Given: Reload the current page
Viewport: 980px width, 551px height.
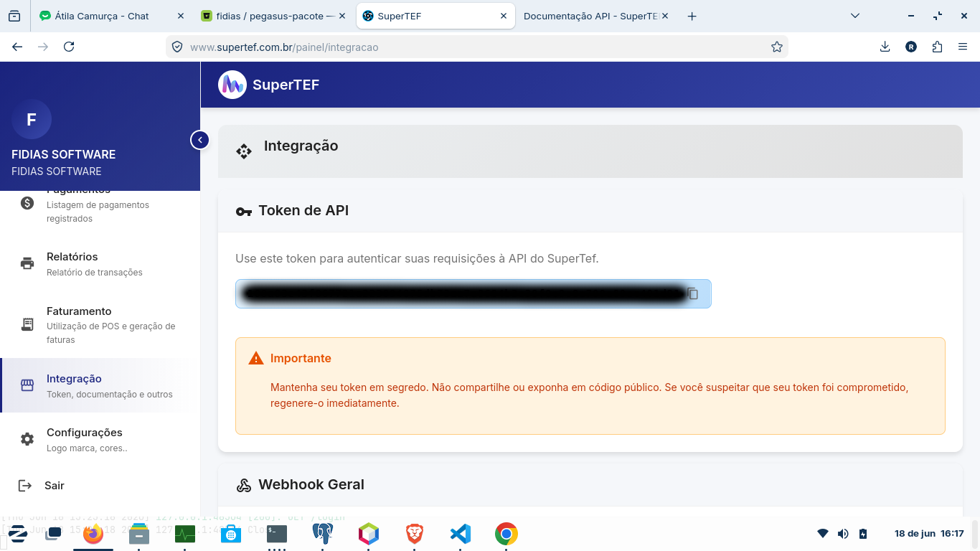Looking at the screenshot, I should [x=69, y=47].
